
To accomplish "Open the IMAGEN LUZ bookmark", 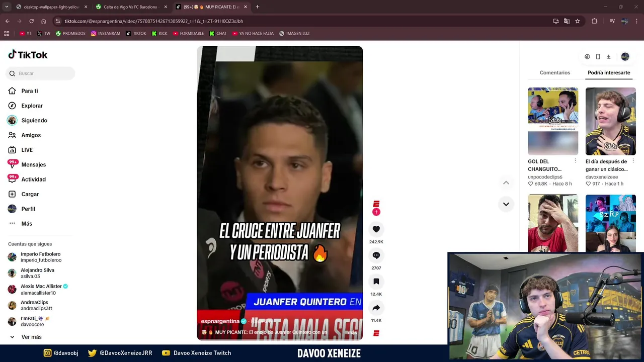I will tap(294, 34).
